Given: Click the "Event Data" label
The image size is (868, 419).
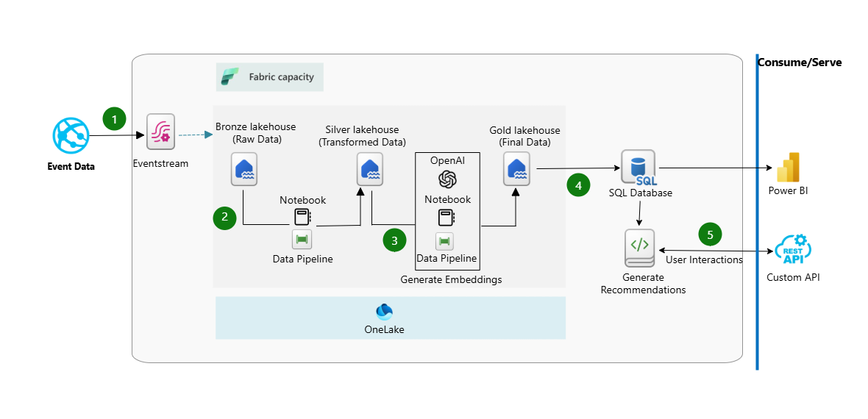Looking at the screenshot, I should pos(71,166).
